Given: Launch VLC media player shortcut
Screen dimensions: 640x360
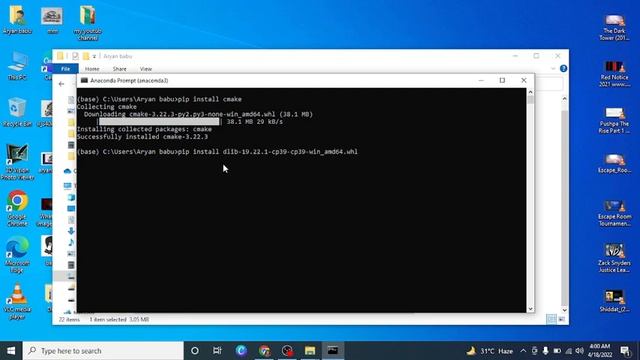Looking at the screenshot, I should click(17, 301).
